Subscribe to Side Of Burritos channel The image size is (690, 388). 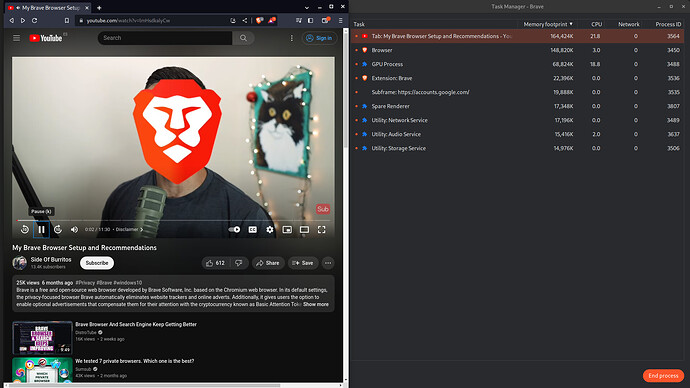tap(97, 263)
